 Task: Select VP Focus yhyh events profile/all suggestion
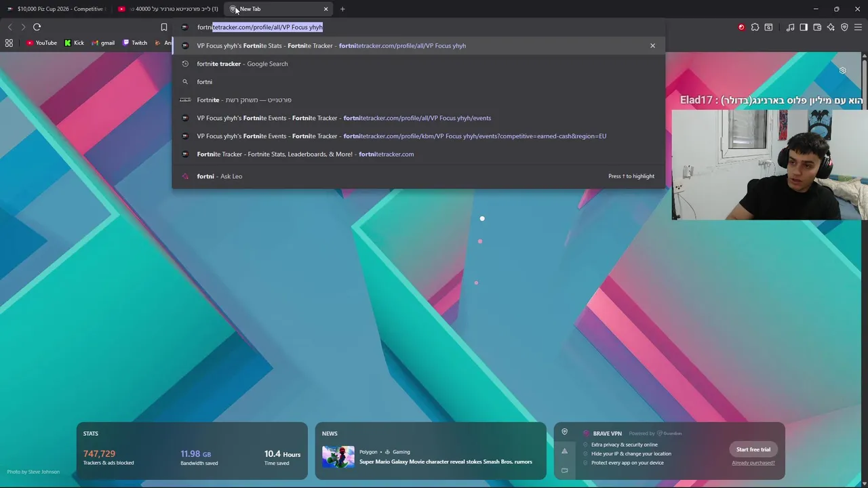point(418,118)
